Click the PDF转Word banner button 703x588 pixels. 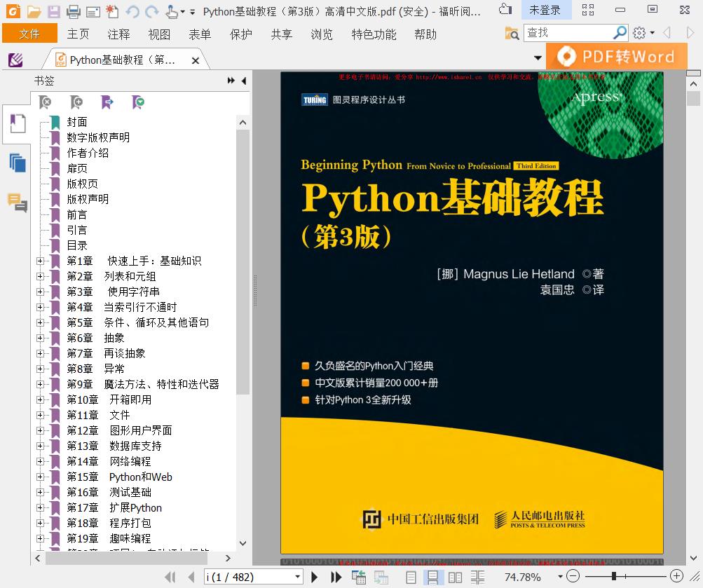point(616,57)
